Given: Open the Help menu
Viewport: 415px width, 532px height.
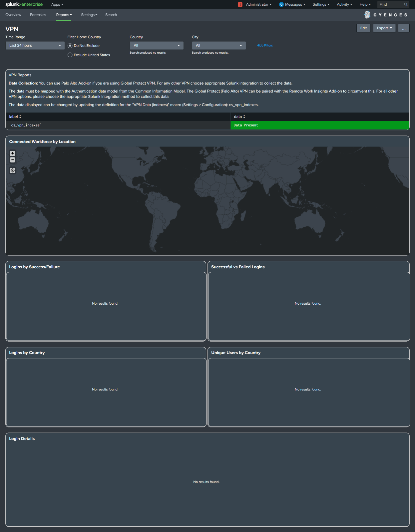Looking at the screenshot, I should pos(365,4).
